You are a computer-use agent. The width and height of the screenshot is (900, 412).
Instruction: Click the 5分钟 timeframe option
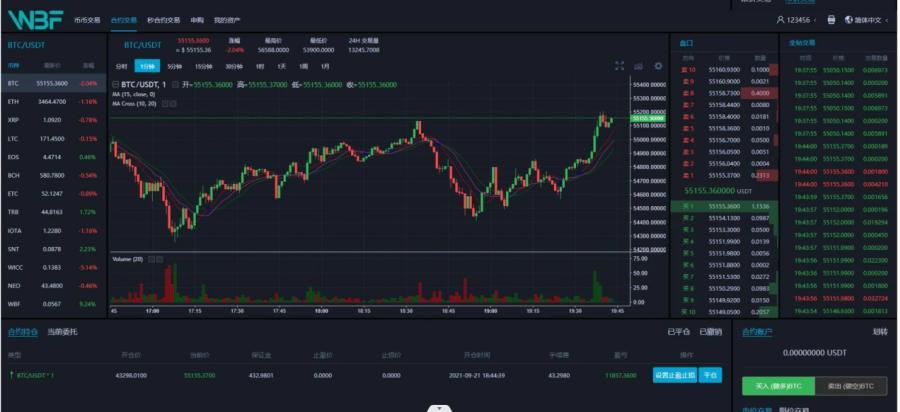tap(174, 66)
